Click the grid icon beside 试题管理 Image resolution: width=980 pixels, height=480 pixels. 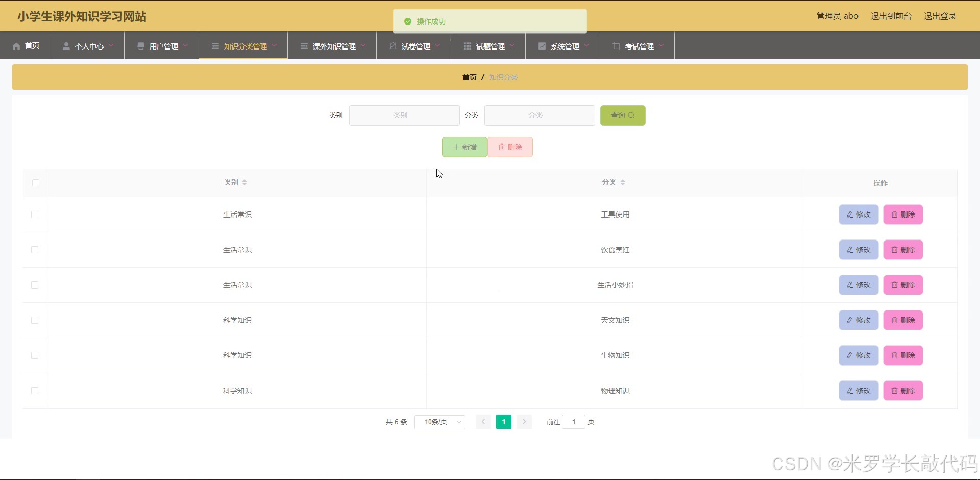point(468,46)
